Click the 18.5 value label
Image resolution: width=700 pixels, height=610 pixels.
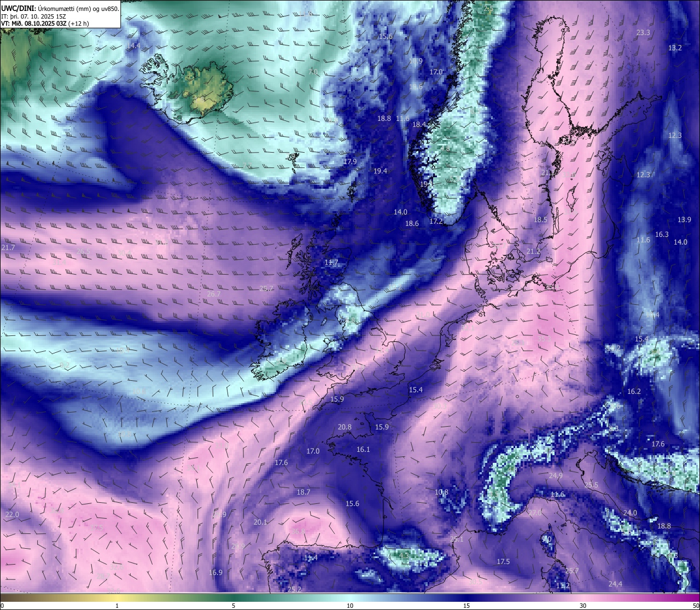[540, 219]
